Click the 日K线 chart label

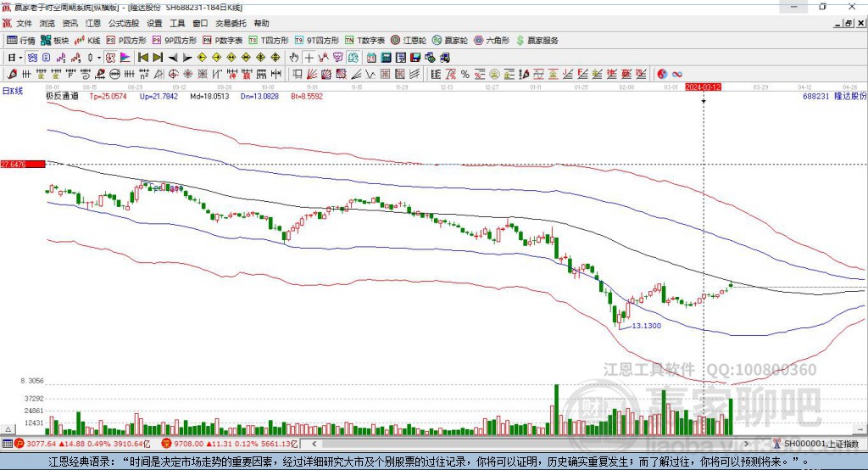[12, 92]
